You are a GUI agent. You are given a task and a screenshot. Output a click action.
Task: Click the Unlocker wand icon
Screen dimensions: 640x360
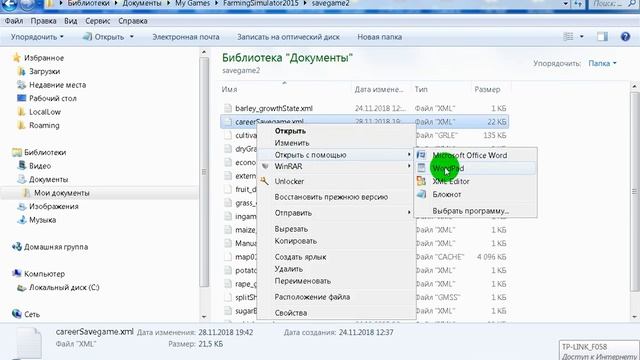point(264,181)
